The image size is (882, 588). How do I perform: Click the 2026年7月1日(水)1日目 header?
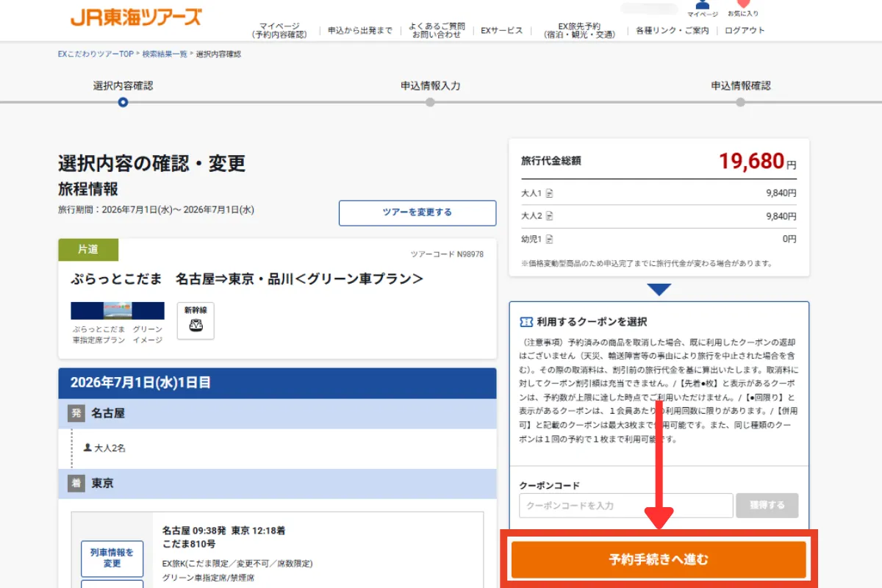pyautogui.click(x=277, y=383)
